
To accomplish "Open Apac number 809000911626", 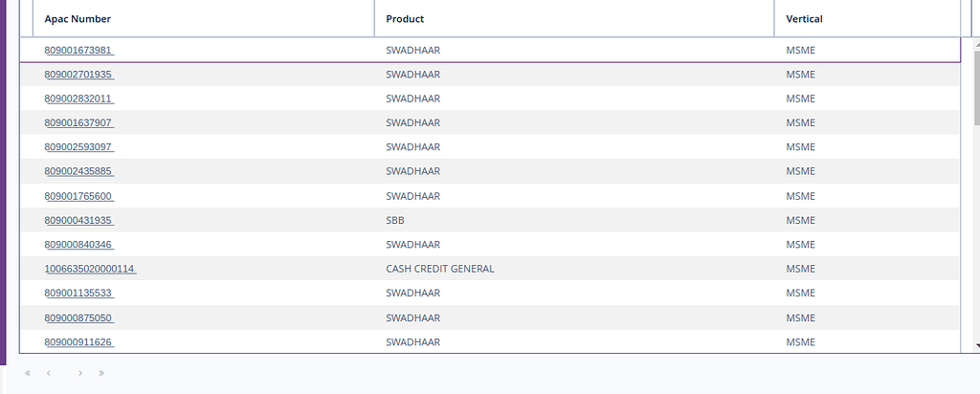I will [78, 341].
